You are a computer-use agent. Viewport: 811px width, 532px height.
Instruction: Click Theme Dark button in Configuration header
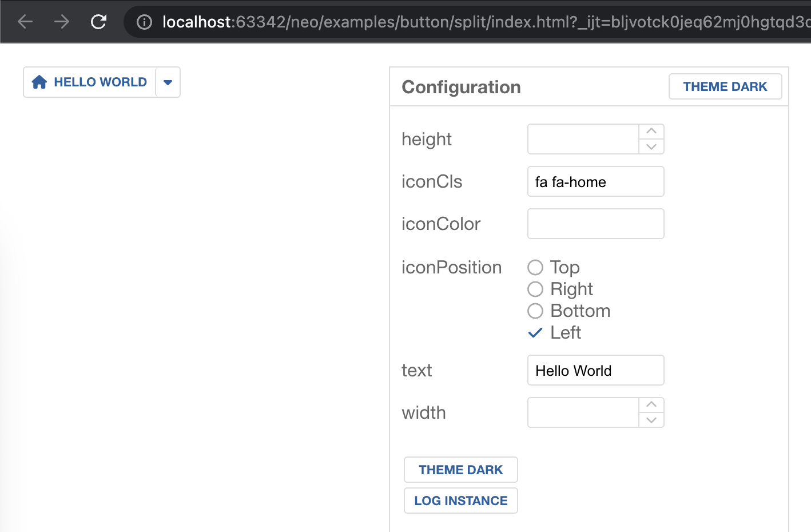coord(725,86)
